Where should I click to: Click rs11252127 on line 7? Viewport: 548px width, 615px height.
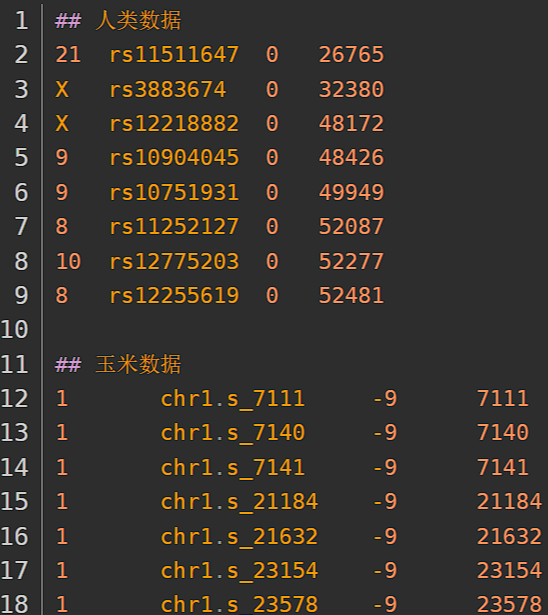pos(174,227)
